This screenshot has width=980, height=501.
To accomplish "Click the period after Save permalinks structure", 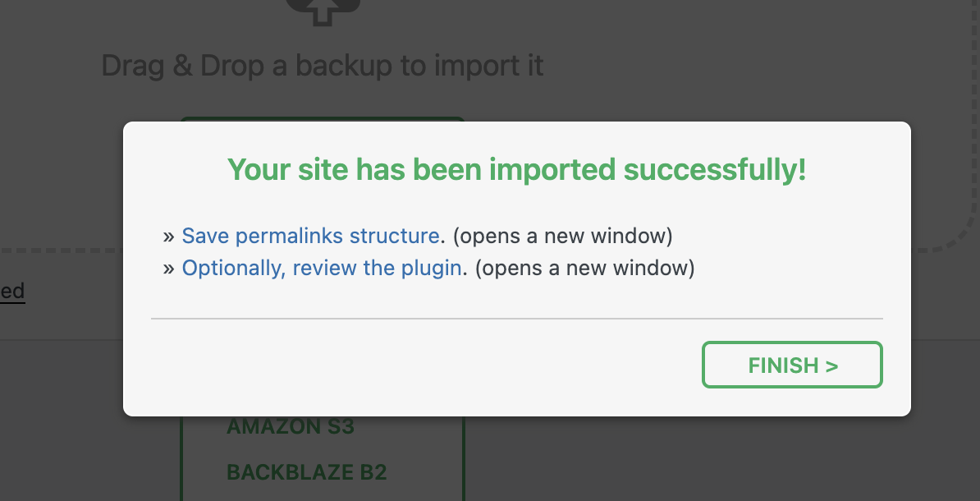I will 442,237.
